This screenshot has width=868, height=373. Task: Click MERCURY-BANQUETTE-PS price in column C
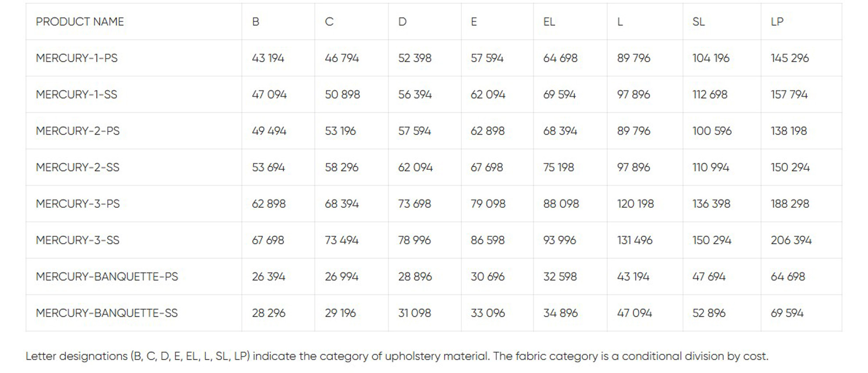tap(342, 276)
